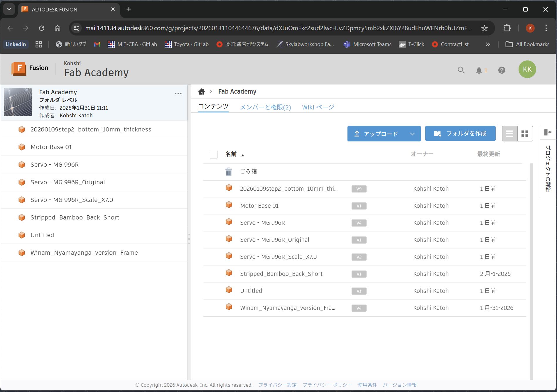The width and height of the screenshot is (557, 392).
Task: Open ごみ箱 via the trash icon
Action: [229, 171]
